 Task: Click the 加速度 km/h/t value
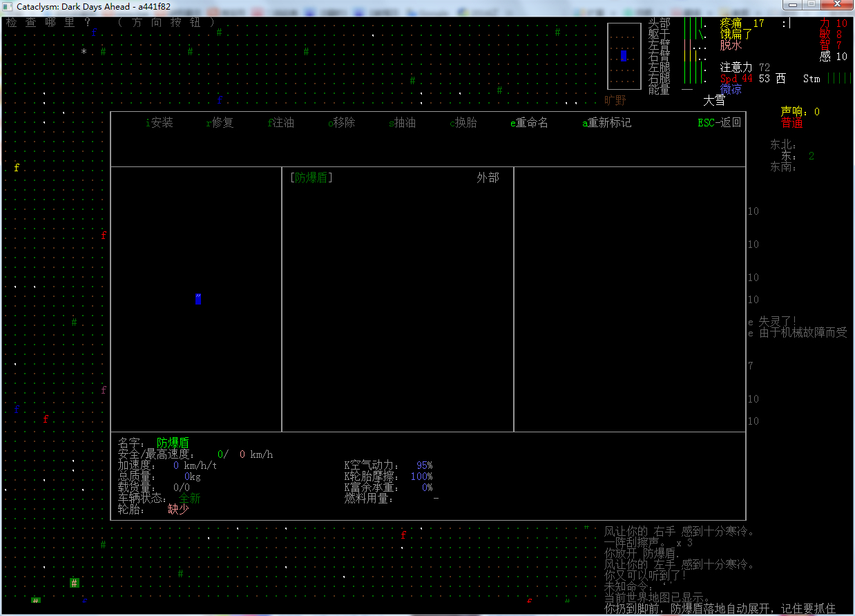[195, 465]
